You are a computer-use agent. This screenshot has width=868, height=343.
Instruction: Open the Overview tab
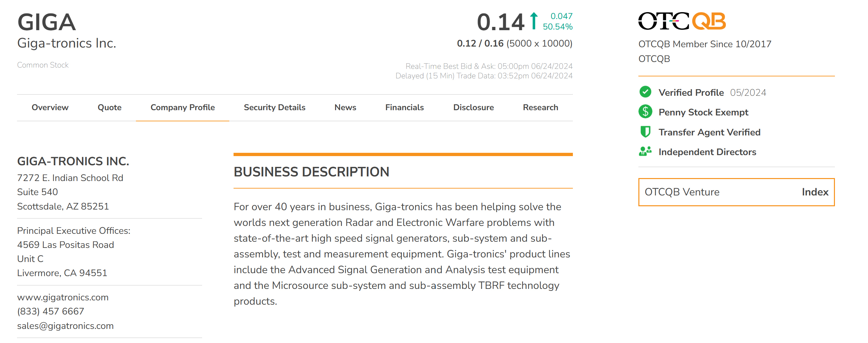[50, 107]
